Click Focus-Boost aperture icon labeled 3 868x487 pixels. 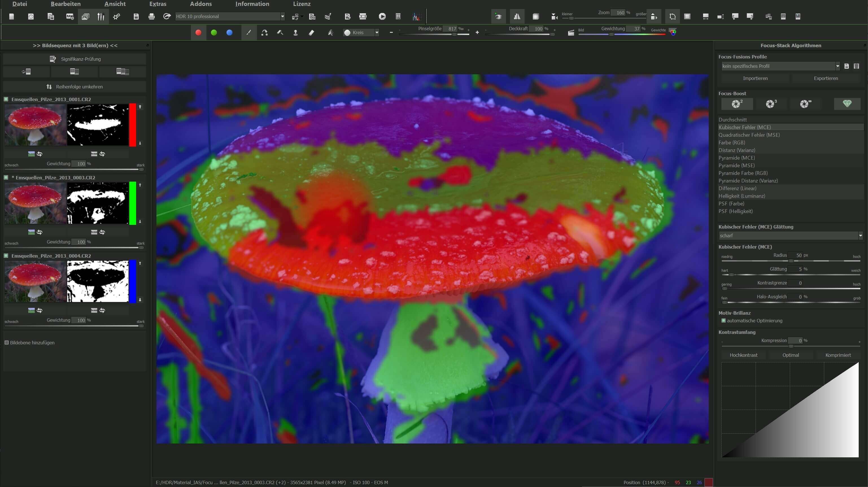click(x=771, y=104)
